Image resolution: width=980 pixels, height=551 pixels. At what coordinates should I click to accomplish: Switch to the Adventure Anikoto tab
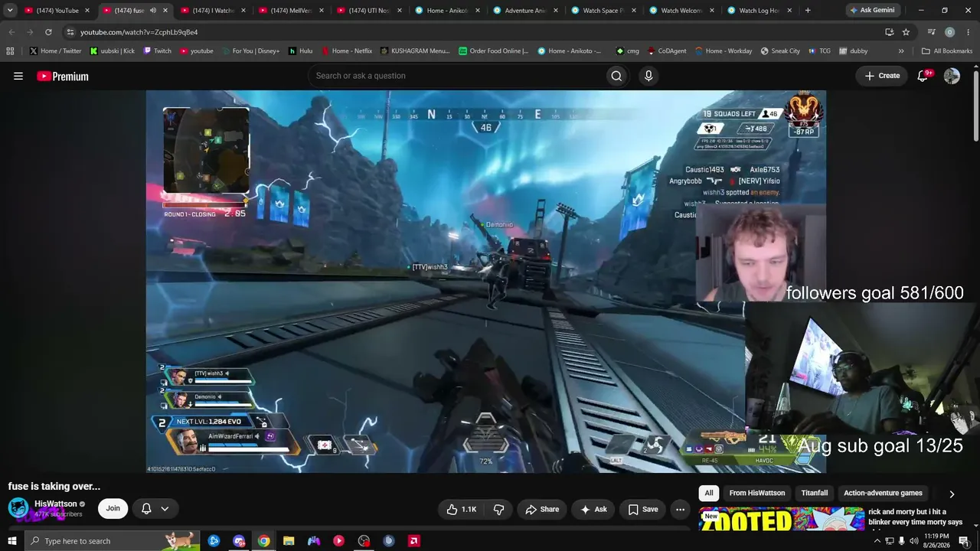pyautogui.click(x=525, y=11)
